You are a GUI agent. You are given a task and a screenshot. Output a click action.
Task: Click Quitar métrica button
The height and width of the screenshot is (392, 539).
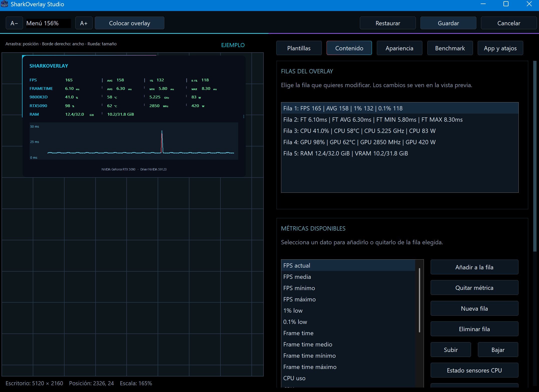pyautogui.click(x=474, y=288)
